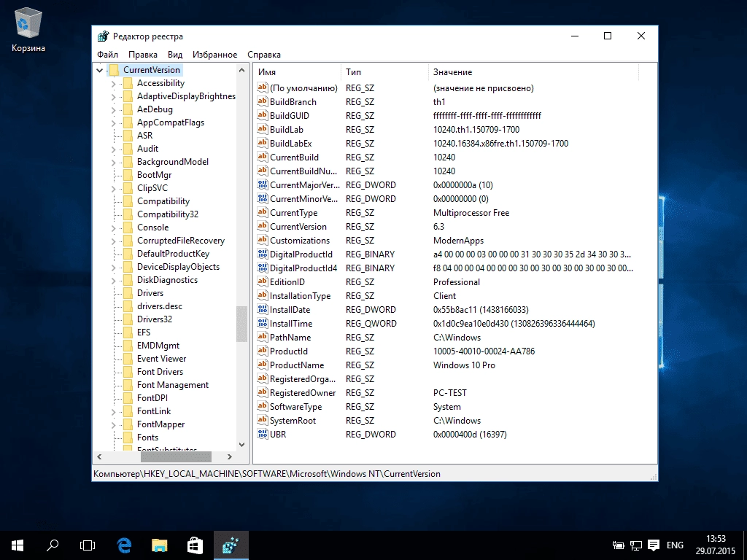Expand the DeviceDisplayObjects key
This screenshot has width=747, height=560.
click(113, 268)
